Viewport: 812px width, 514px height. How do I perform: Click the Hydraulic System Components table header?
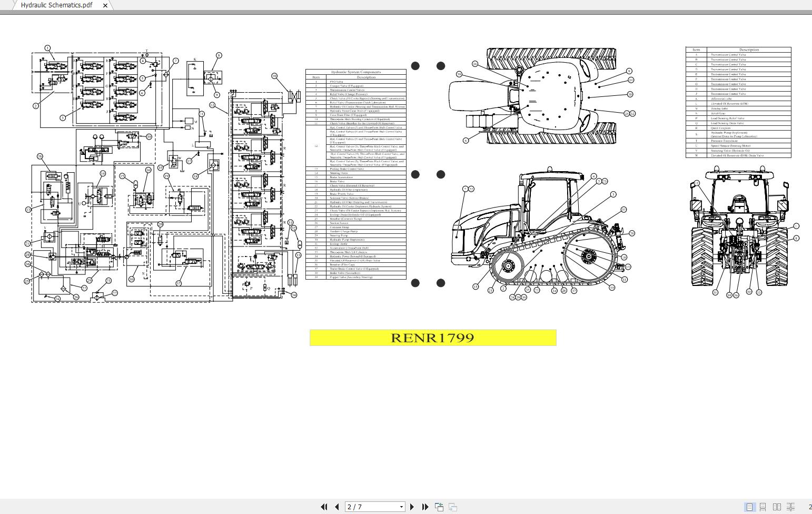click(x=356, y=72)
